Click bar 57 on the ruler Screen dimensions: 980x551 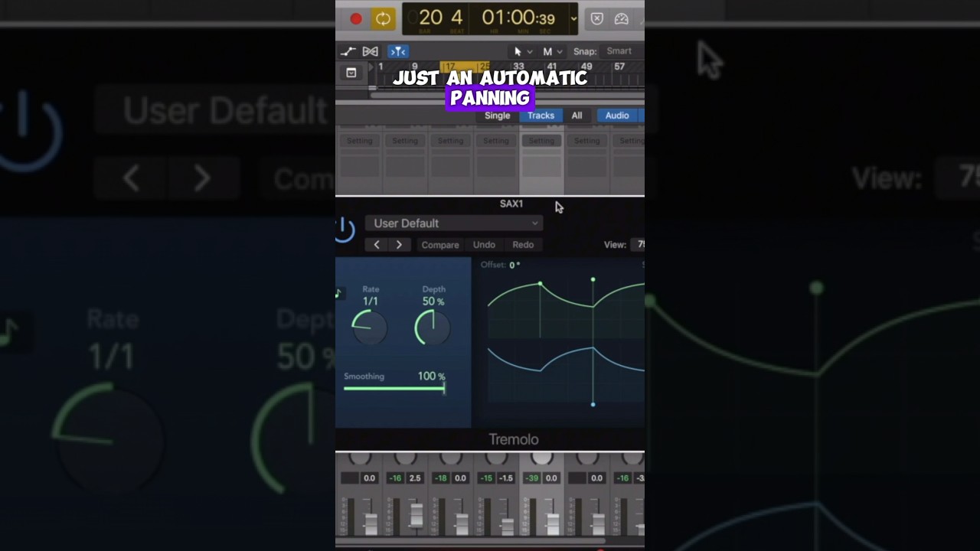pyautogui.click(x=619, y=67)
